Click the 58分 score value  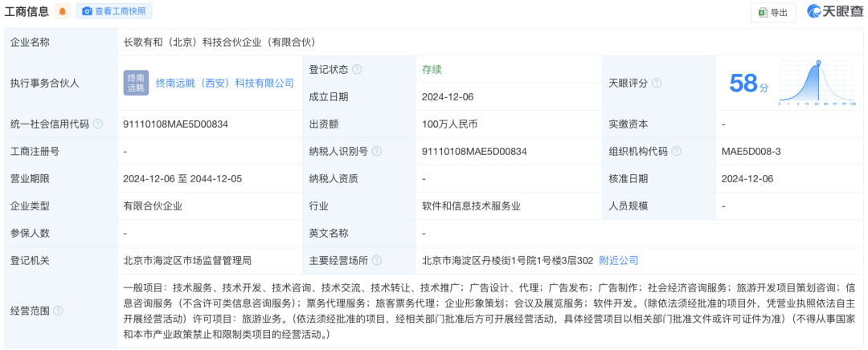tap(748, 83)
